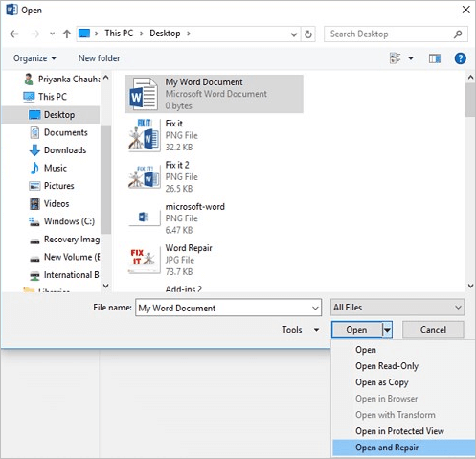Click file list scroll up arrow
Screen dimensions: 476x459
470,78
